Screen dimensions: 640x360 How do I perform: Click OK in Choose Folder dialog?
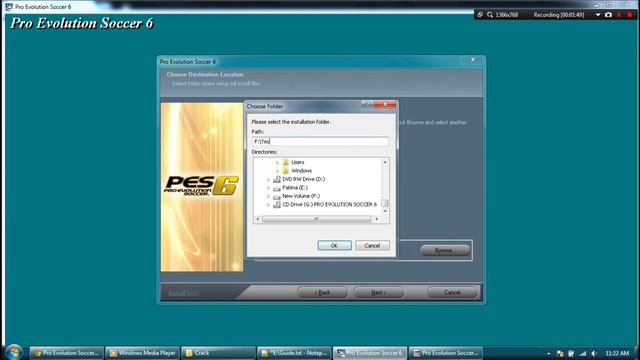click(x=334, y=245)
